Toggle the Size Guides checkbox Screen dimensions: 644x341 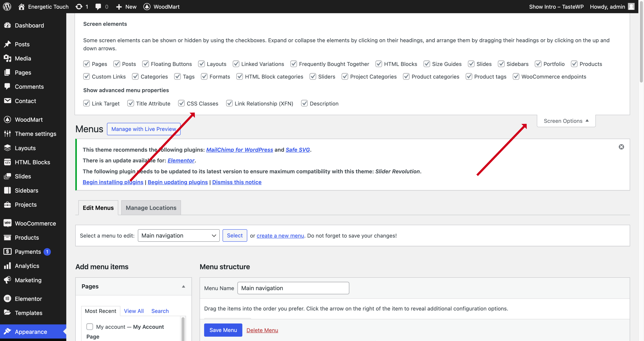[427, 64]
